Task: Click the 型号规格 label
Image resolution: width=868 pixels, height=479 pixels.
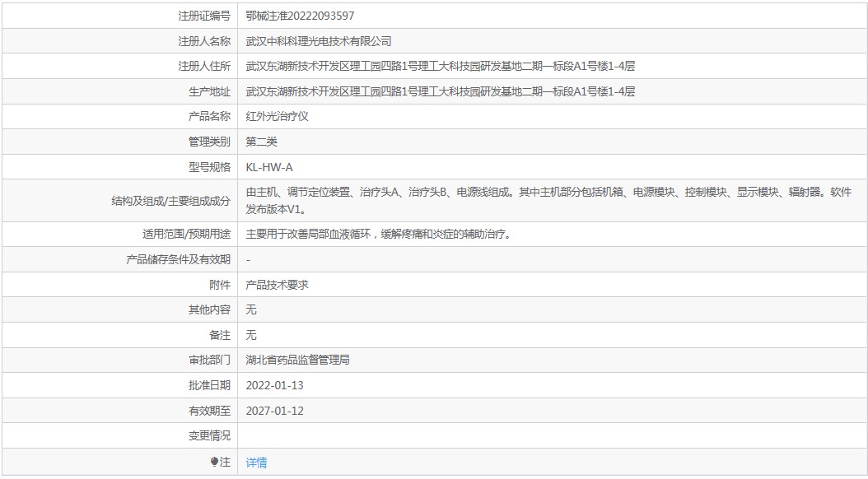Action: click(x=209, y=167)
